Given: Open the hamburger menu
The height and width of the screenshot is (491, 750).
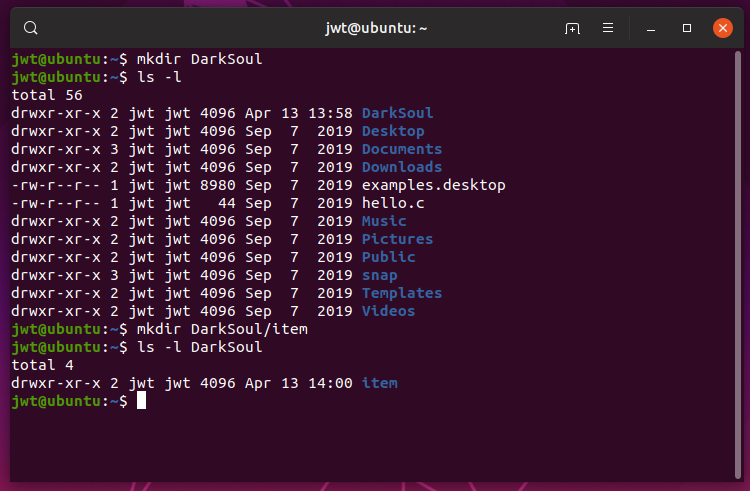Looking at the screenshot, I should (608, 28).
